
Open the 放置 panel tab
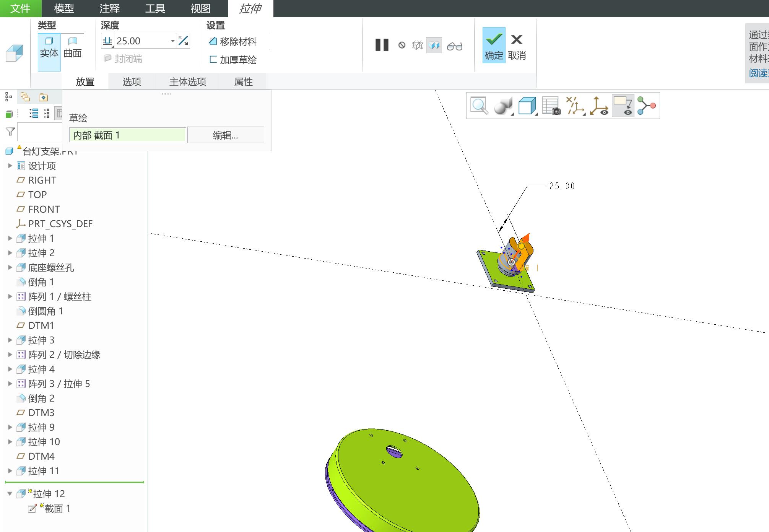coord(85,82)
